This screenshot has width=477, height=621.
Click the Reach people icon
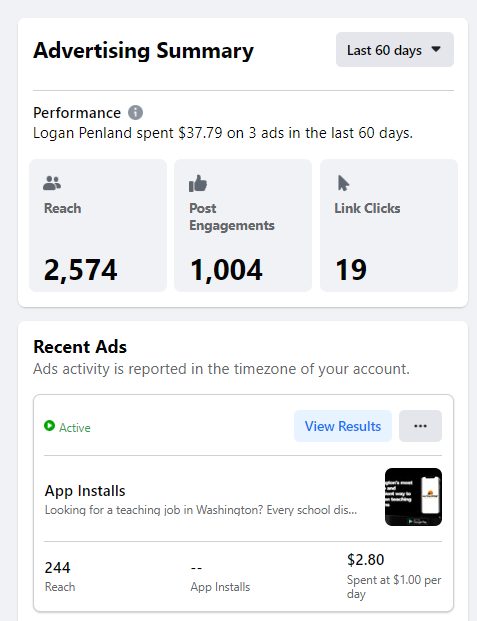[52, 183]
